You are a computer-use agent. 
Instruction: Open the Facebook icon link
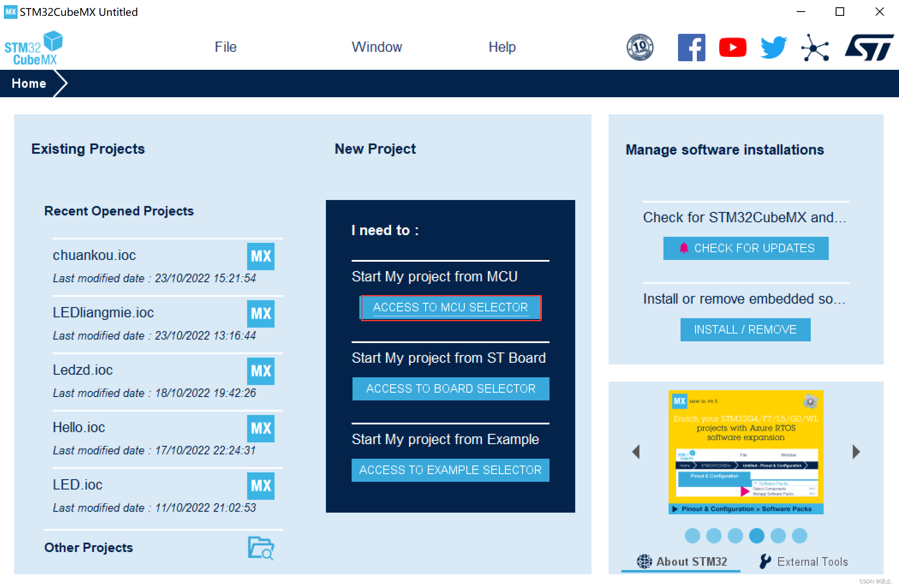pyautogui.click(x=691, y=48)
